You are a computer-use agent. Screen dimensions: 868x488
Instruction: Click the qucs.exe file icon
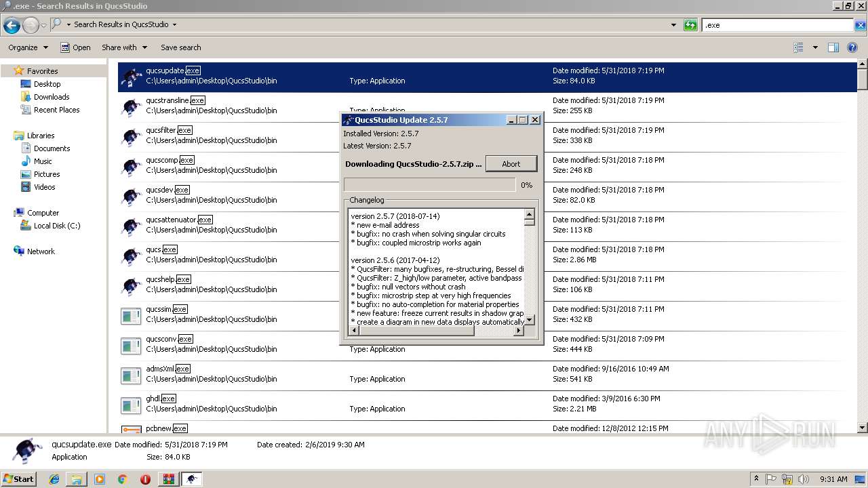click(x=131, y=256)
